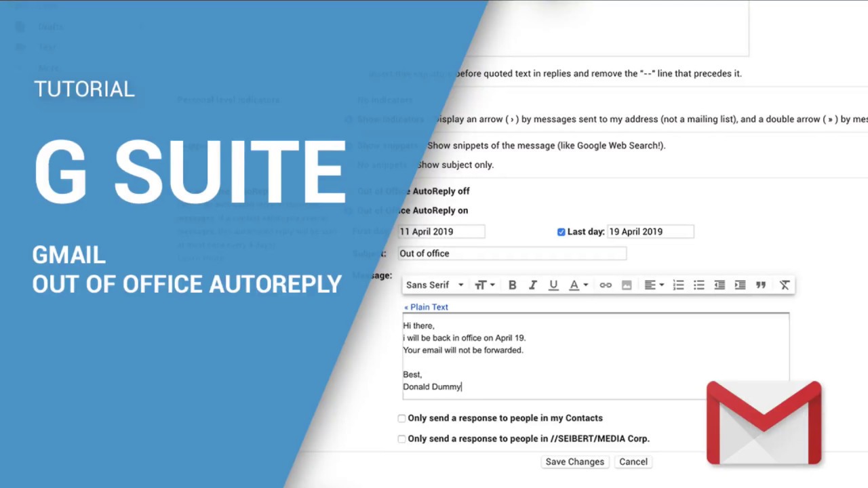This screenshot has width=868, height=488.
Task: Click 'Your email will not be forwarded.' line
Action: (x=463, y=350)
